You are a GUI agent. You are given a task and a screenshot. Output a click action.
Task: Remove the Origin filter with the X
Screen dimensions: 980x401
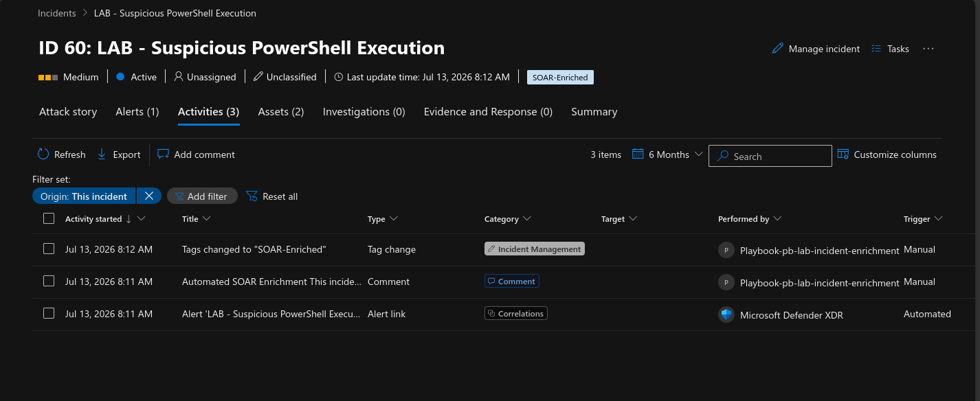tap(148, 196)
